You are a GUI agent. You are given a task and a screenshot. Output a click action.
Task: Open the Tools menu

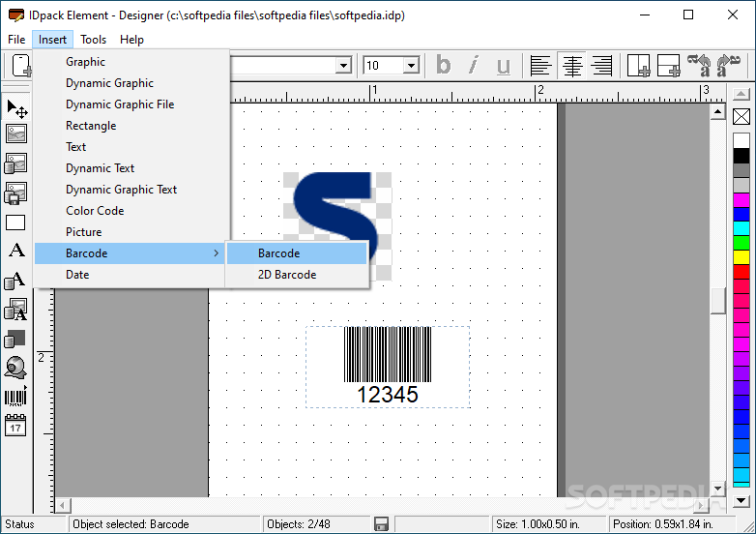point(93,40)
